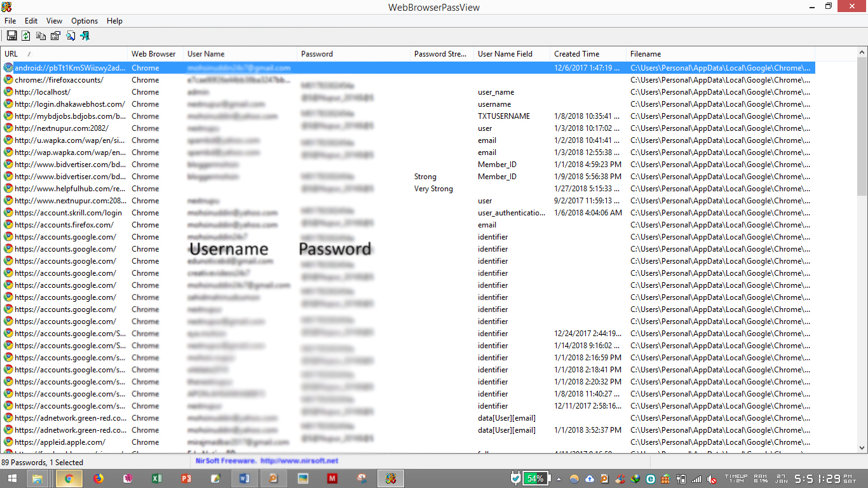
Task: Switch to Word in the taskbar
Action: [x=245, y=478]
